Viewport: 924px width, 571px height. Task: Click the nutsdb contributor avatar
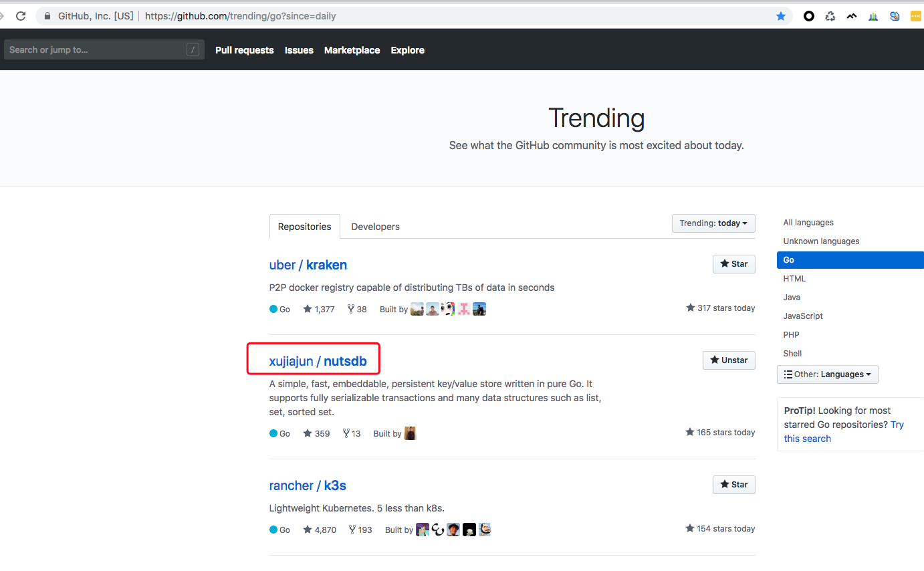pyautogui.click(x=411, y=433)
